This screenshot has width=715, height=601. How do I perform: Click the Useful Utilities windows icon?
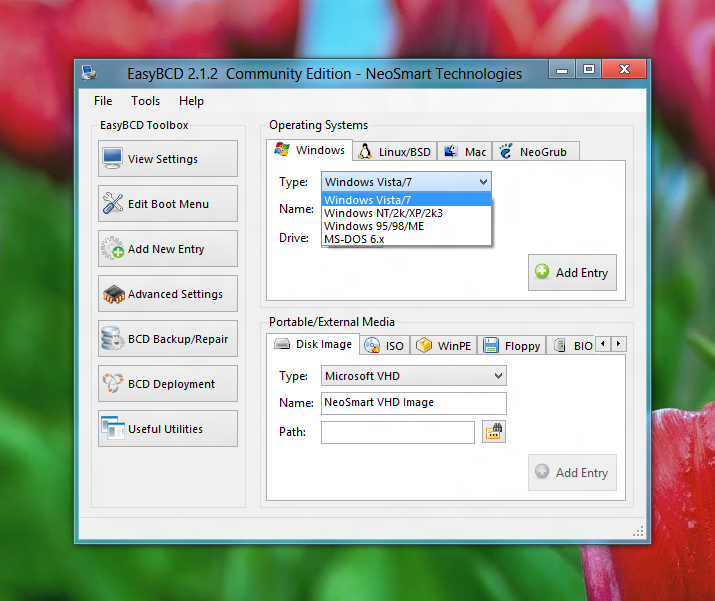pos(113,428)
